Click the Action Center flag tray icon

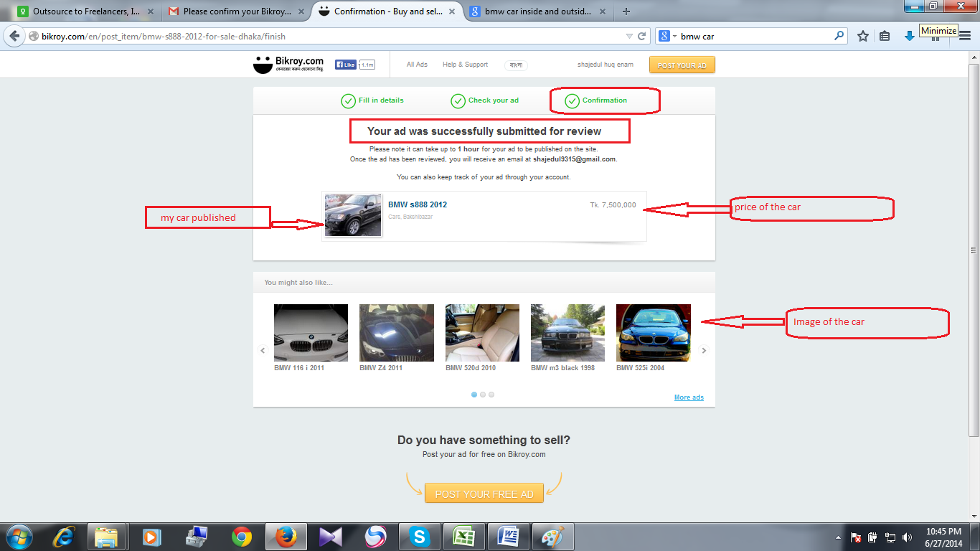tap(856, 537)
